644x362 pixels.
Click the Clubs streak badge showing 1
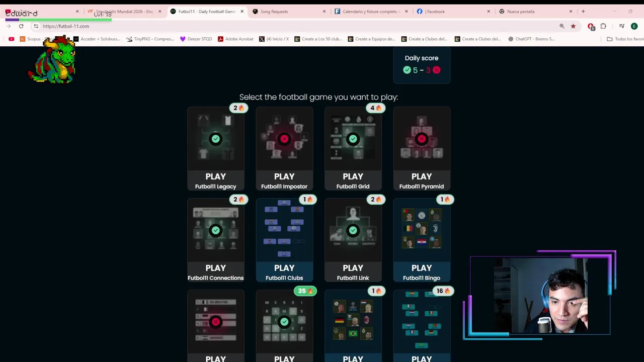point(307,199)
